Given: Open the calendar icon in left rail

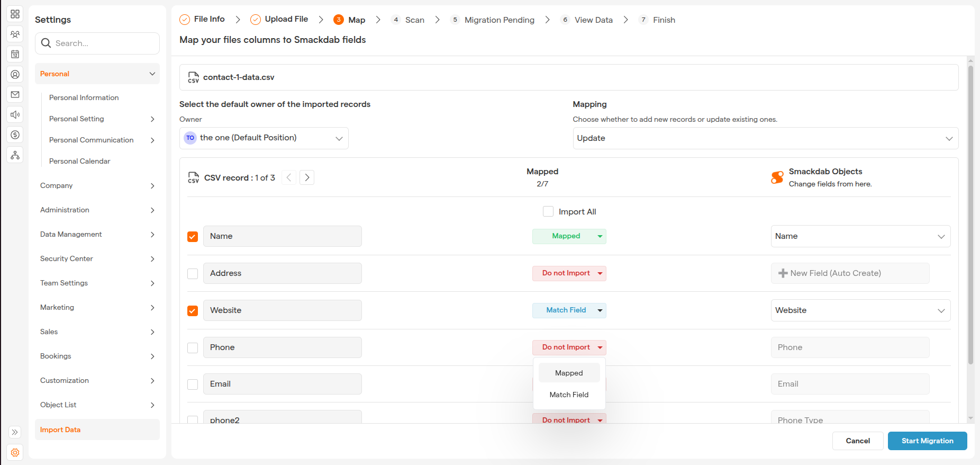Looking at the screenshot, I should [x=15, y=55].
